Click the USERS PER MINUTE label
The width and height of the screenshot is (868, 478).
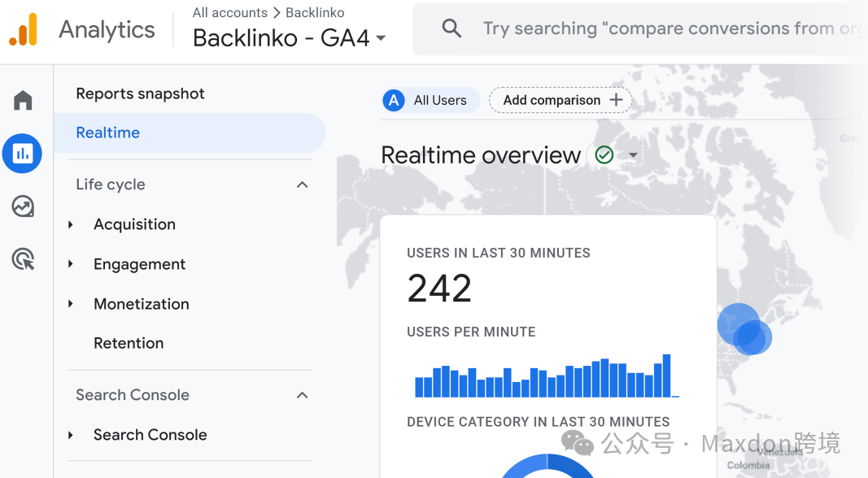pos(471,332)
